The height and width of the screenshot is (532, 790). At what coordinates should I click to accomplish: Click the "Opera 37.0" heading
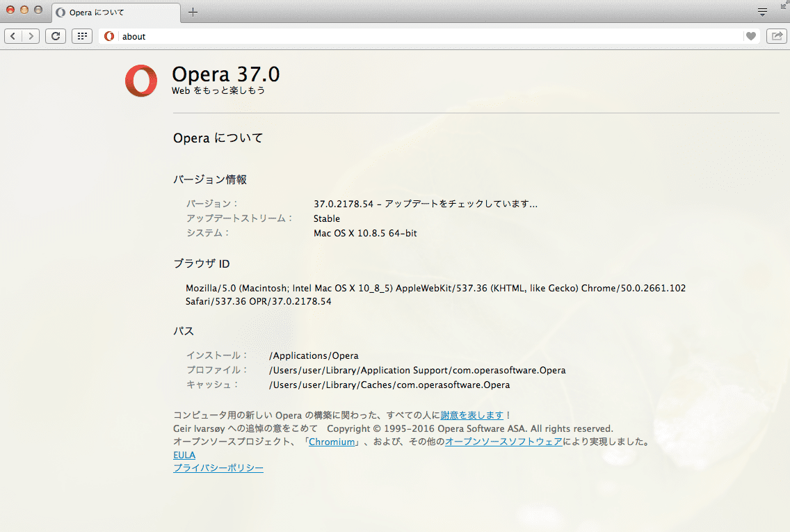pyautogui.click(x=226, y=74)
